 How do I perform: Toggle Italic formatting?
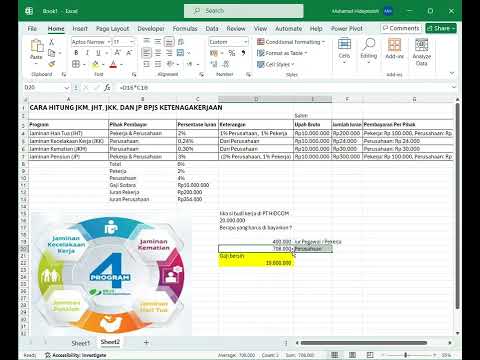[87, 53]
